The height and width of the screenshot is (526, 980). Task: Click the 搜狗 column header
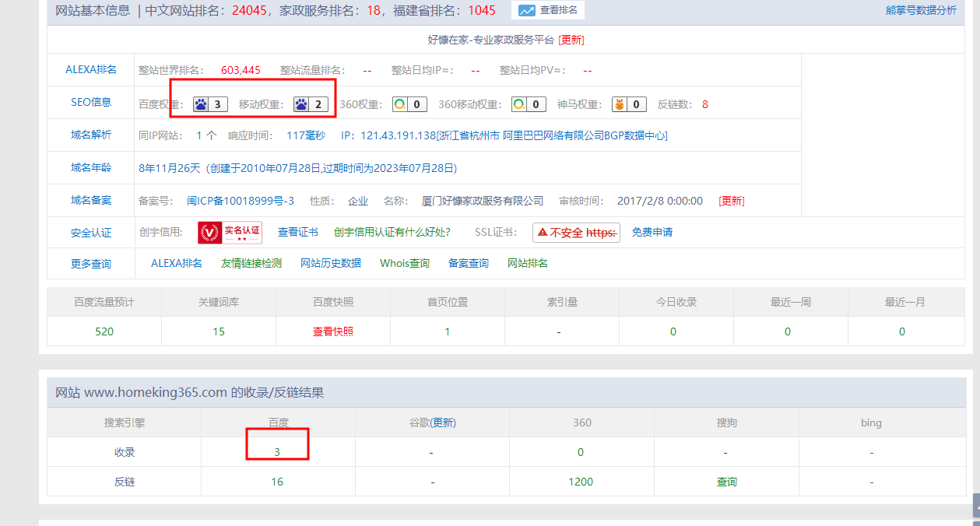tap(727, 423)
